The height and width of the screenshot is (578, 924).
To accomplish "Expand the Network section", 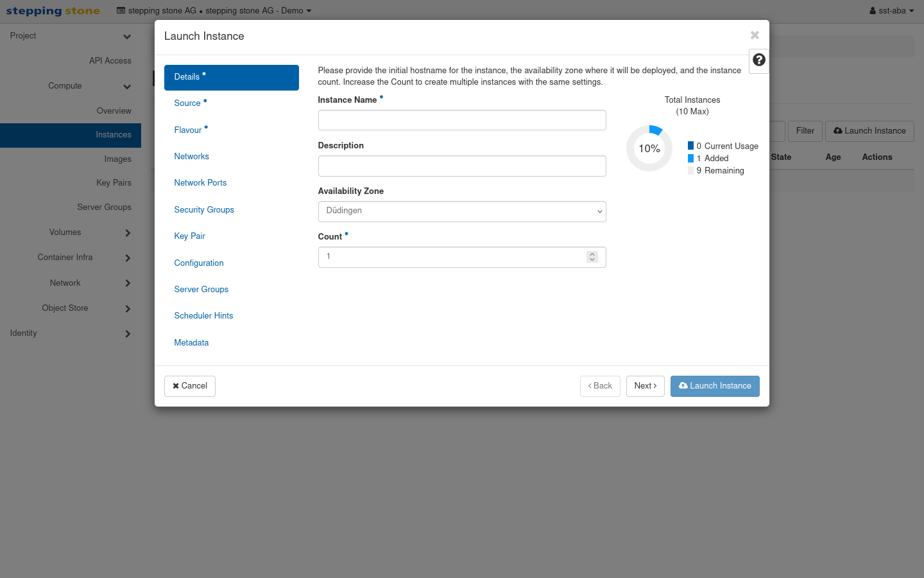I will (71, 283).
